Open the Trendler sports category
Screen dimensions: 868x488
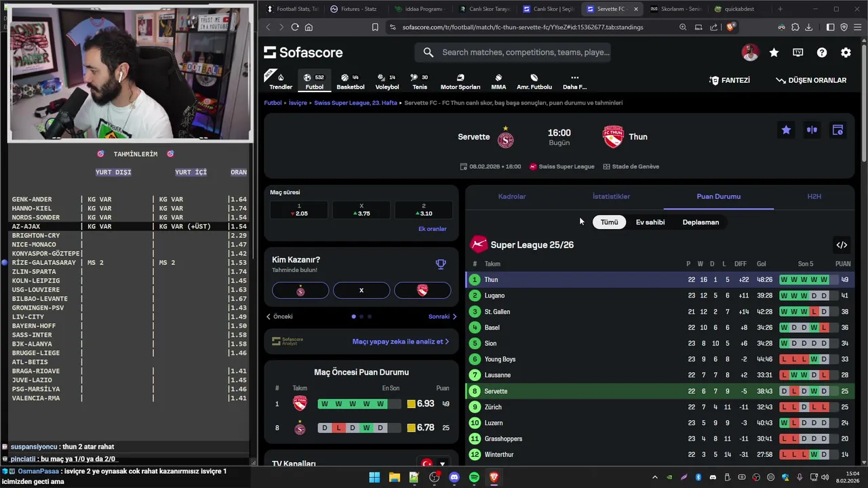coord(281,81)
